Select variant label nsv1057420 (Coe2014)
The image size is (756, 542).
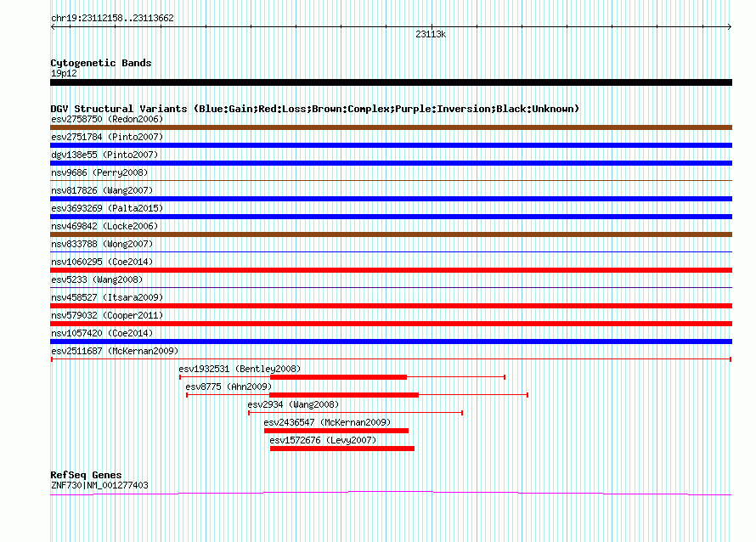[x=102, y=333]
